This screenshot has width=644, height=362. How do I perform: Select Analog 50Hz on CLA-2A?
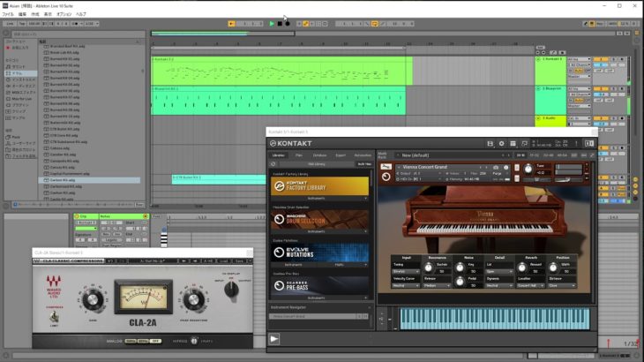[131, 341]
